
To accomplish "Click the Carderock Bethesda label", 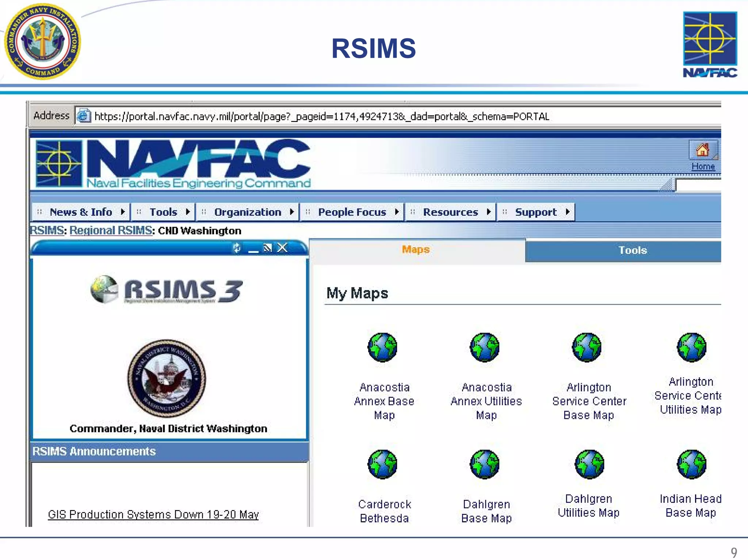I will click(384, 511).
